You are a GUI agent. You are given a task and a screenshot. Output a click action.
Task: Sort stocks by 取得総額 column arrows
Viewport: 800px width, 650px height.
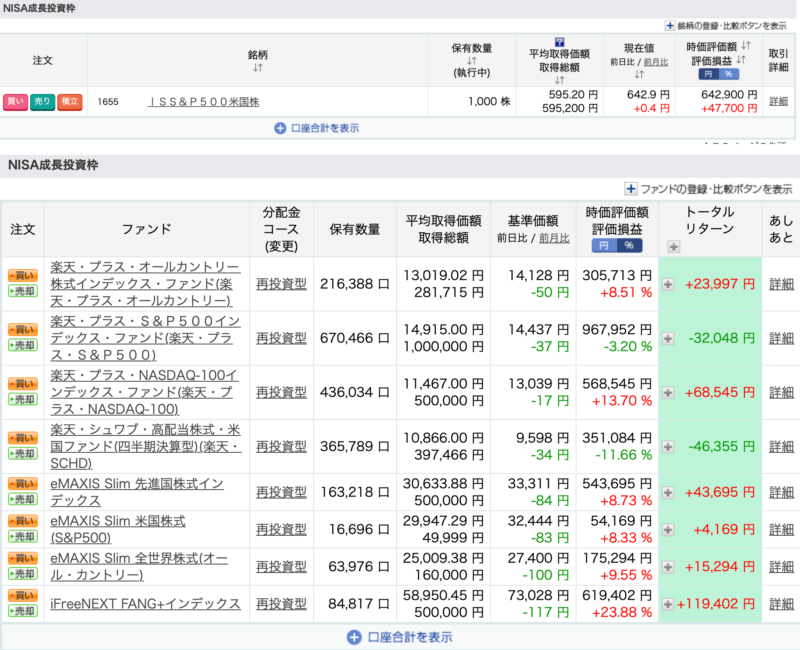[559, 80]
